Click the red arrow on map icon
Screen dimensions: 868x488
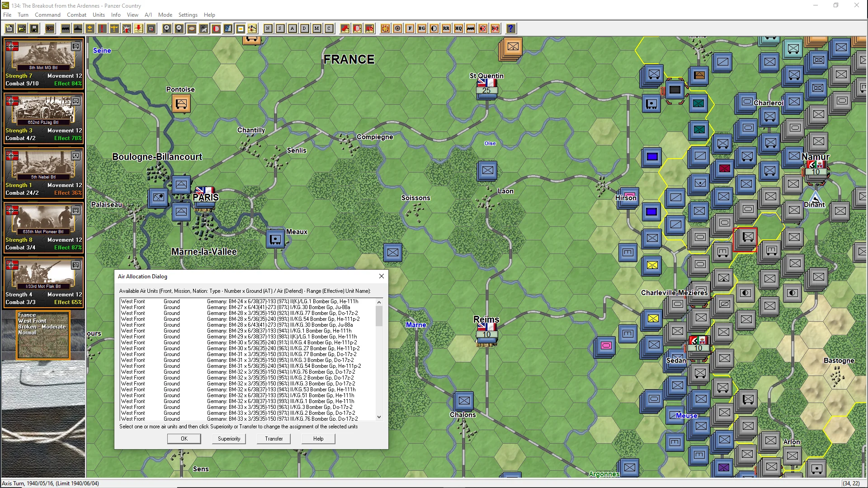tap(345, 28)
